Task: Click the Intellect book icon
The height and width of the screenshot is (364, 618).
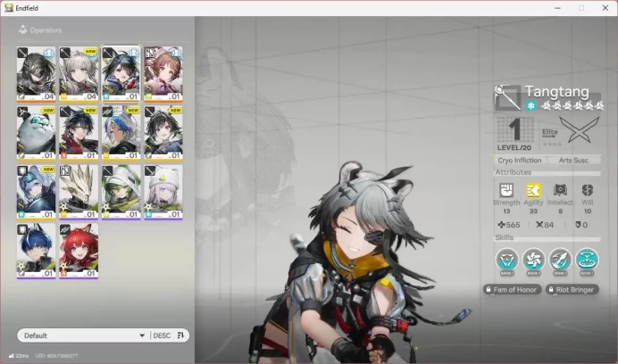Action: pyautogui.click(x=560, y=190)
